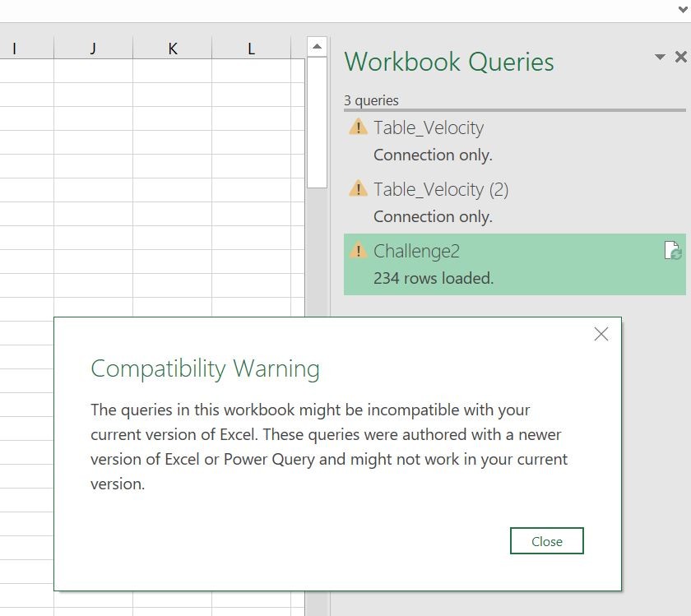Click the '3 queries' count label
691x616 pixels.
point(371,100)
